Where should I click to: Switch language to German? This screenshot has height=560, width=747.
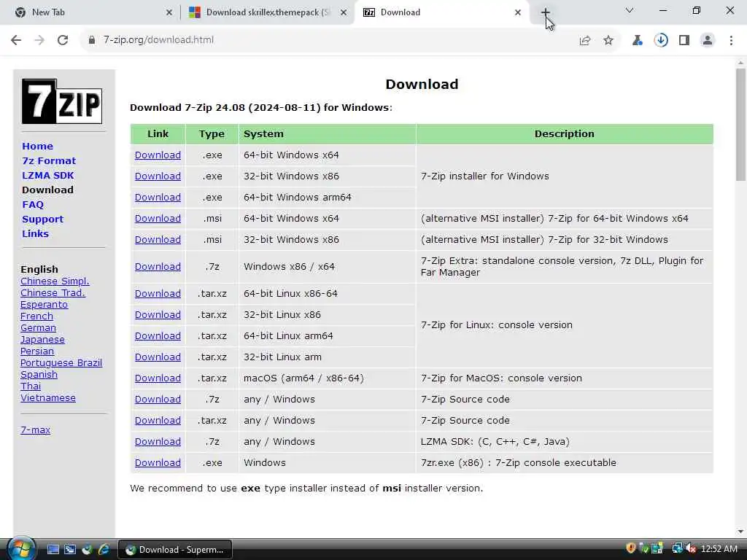coord(38,328)
